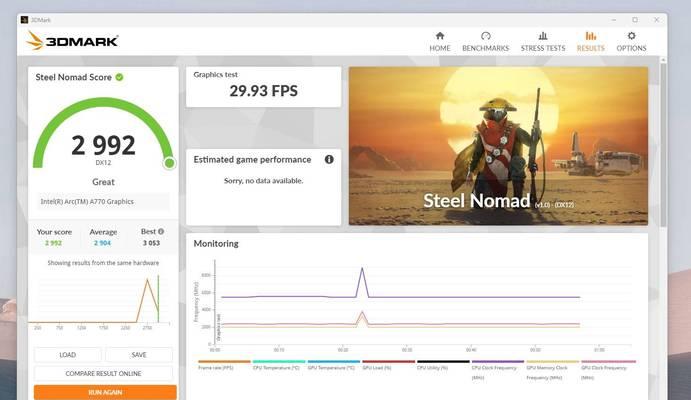Click the info icon next to Best
Screen dimensions: 691x400
[x=161, y=231]
